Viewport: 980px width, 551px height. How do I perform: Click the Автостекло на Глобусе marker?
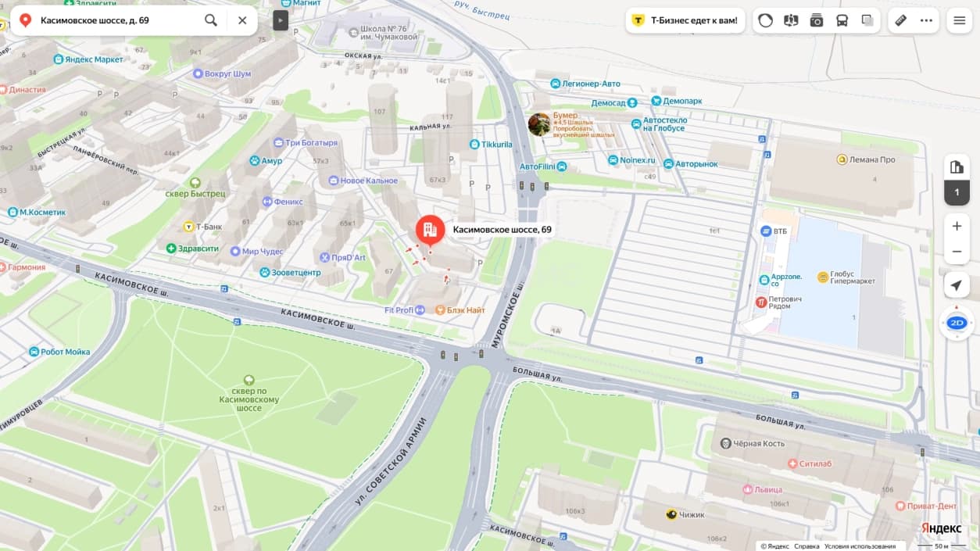pyautogui.click(x=636, y=123)
